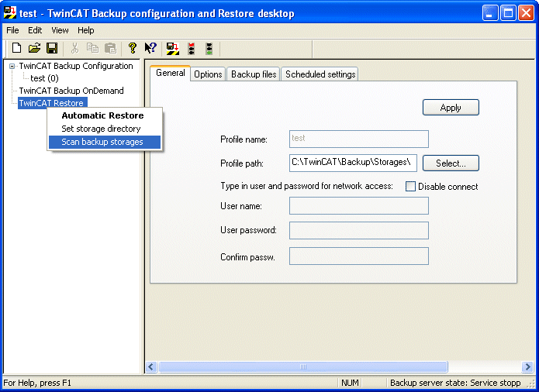The image size is (539, 392).
Task: Click the application icon in the title bar
Action: point(9,12)
